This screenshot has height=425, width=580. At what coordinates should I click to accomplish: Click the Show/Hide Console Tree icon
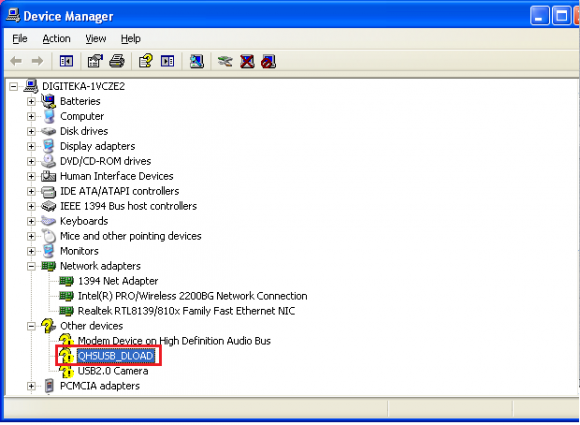(x=67, y=61)
